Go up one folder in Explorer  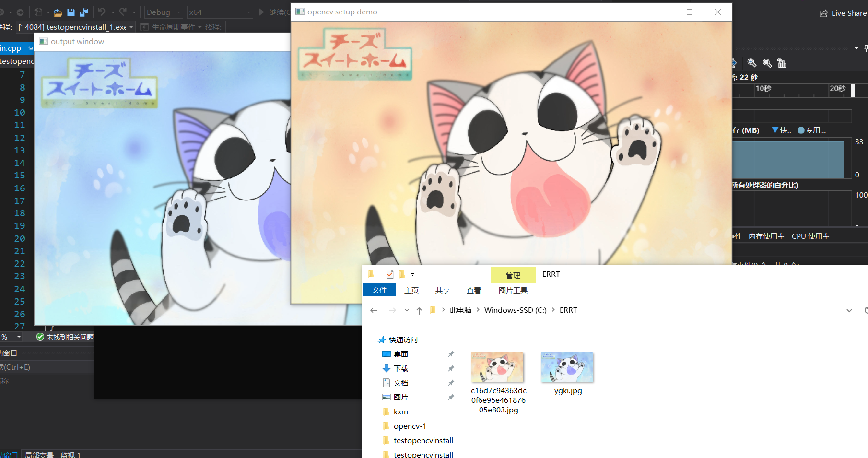419,310
